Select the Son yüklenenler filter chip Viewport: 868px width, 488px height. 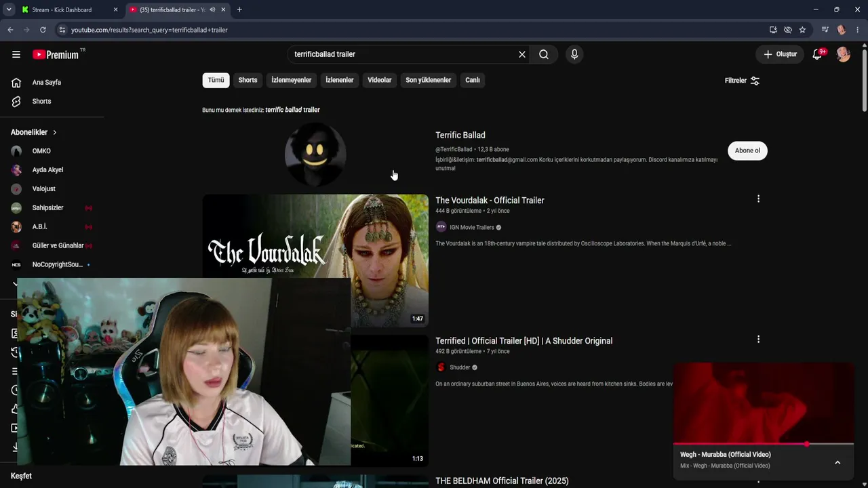point(429,80)
